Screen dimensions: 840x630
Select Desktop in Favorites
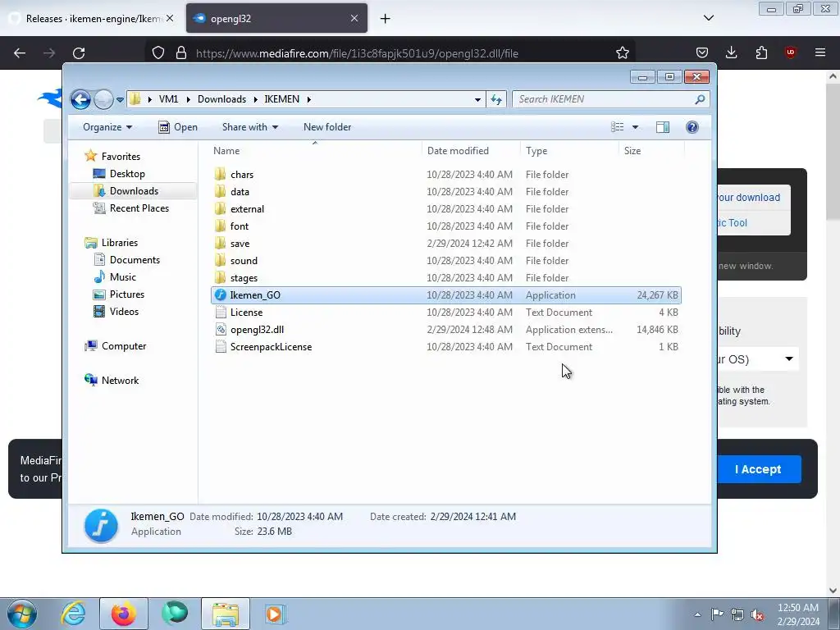[127, 174]
